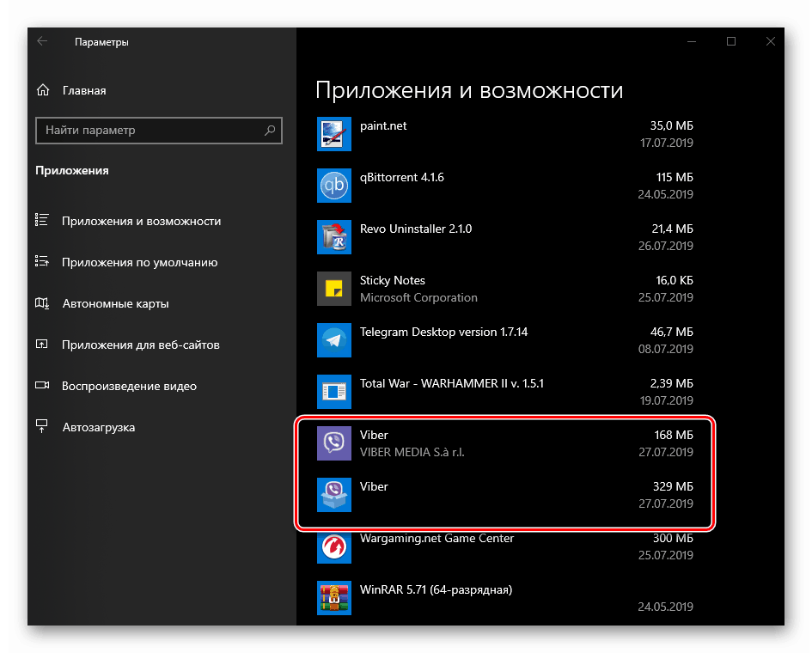812x653 pixels.
Task: Click the VIBER MEDIA S.à r.l. publisher text
Action: [x=412, y=452]
